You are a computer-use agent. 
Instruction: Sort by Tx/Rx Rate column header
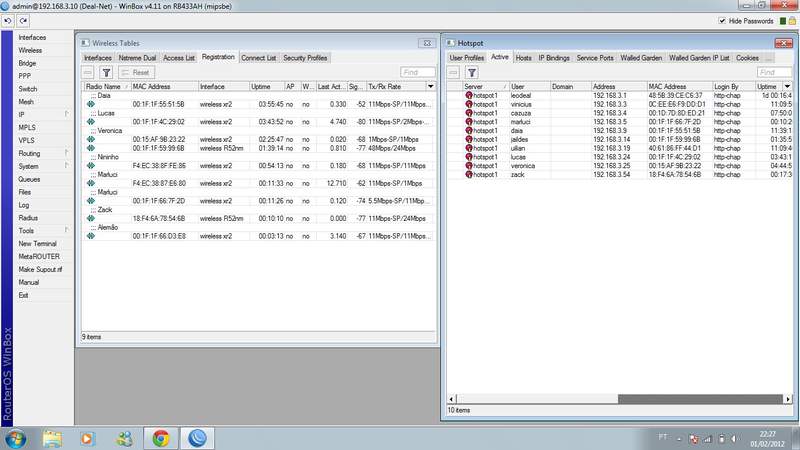tap(396, 87)
